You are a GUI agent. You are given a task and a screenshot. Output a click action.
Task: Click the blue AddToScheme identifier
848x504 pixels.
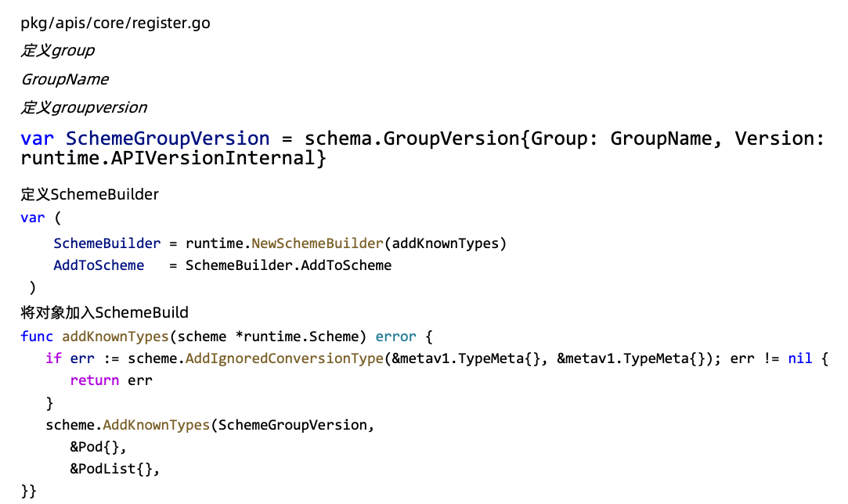[99, 265]
